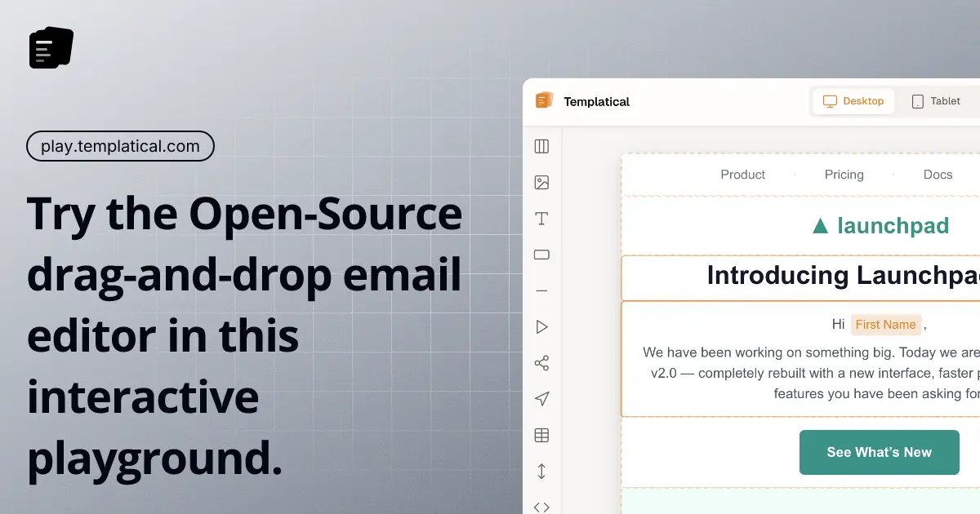
Task: Click the Product nav link in email
Action: coord(743,175)
